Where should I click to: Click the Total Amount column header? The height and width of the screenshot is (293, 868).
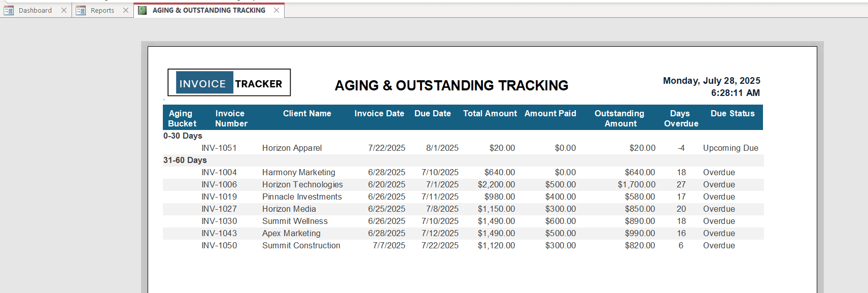click(490, 113)
